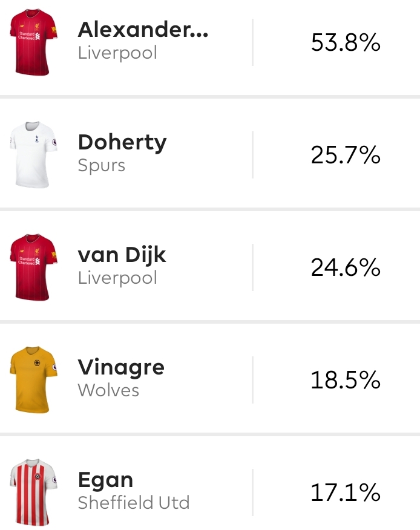Click the Spurs team label

tap(102, 166)
